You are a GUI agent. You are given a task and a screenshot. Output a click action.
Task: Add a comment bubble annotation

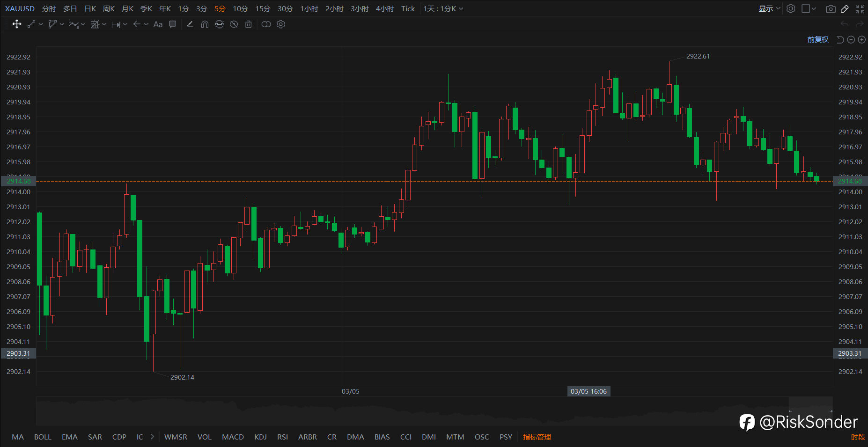(x=173, y=24)
